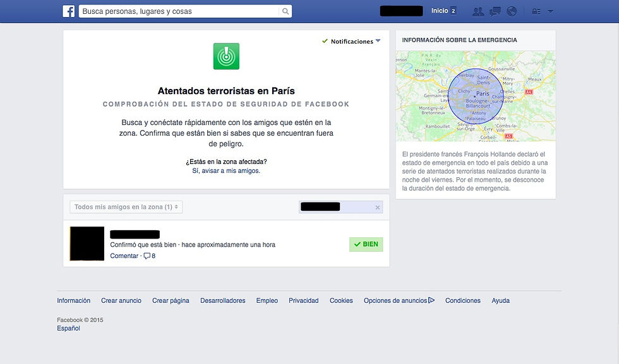Open messages icon in top bar
This screenshot has width=619, height=364.
click(495, 11)
